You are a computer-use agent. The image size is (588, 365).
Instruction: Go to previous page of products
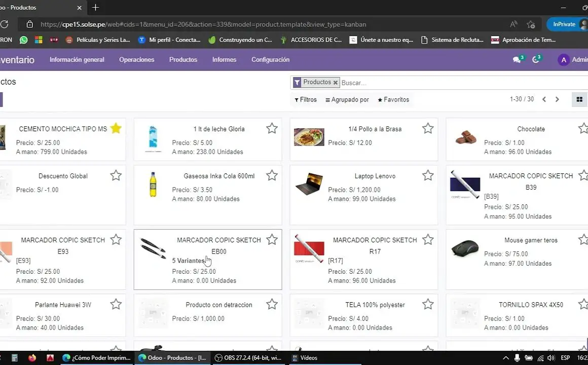point(544,99)
